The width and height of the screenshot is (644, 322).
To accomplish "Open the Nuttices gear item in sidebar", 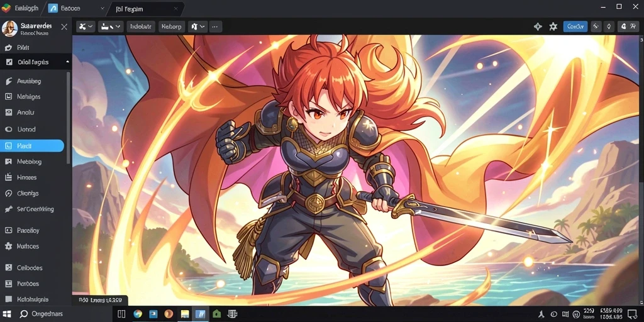I will click(x=33, y=247).
